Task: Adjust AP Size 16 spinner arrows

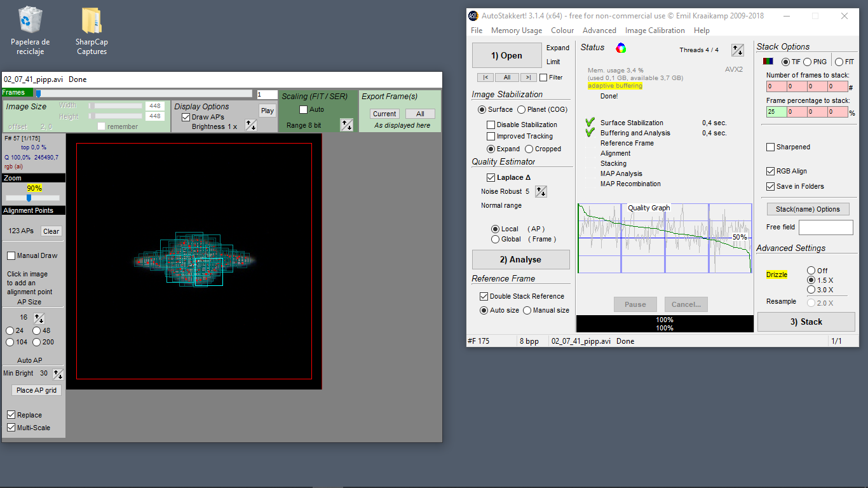Action: (x=39, y=318)
